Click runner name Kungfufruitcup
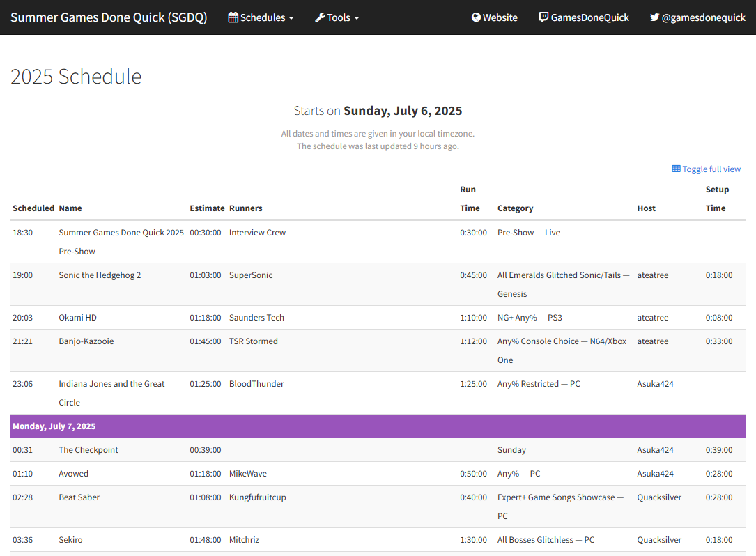The width and height of the screenshot is (756, 556). click(258, 497)
